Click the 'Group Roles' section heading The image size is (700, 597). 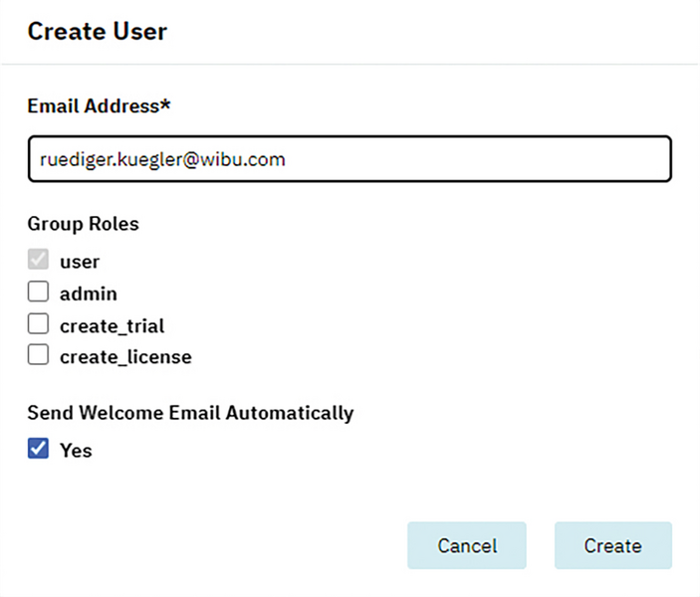(x=83, y=224)
